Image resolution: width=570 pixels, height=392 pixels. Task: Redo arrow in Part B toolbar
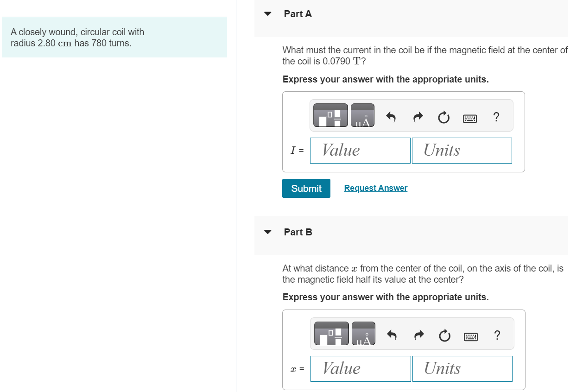pos(419,335)
